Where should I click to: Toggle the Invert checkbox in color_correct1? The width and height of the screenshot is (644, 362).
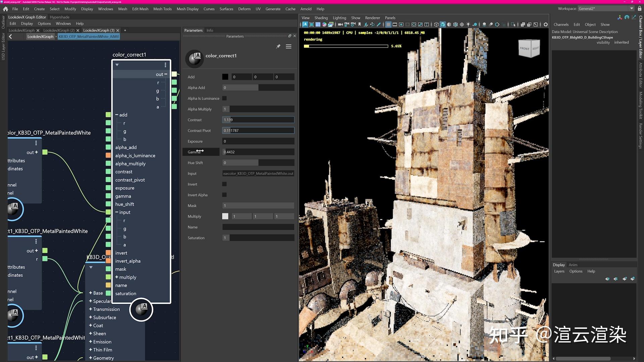point(225,184)
